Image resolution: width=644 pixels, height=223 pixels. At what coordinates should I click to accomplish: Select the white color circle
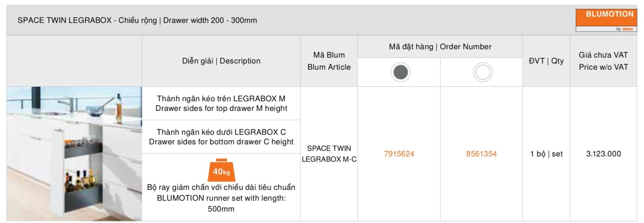point(482,72)
